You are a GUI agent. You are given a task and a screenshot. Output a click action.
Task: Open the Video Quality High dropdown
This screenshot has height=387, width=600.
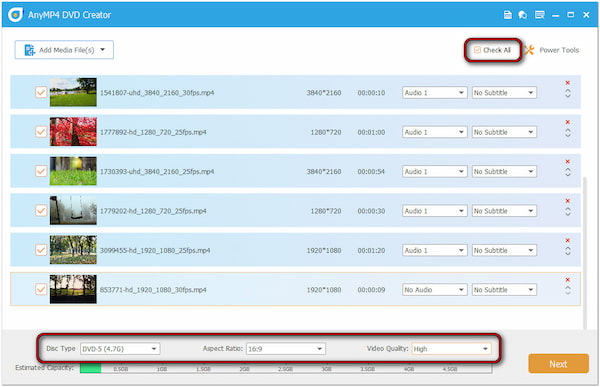[x=451, y=349]
